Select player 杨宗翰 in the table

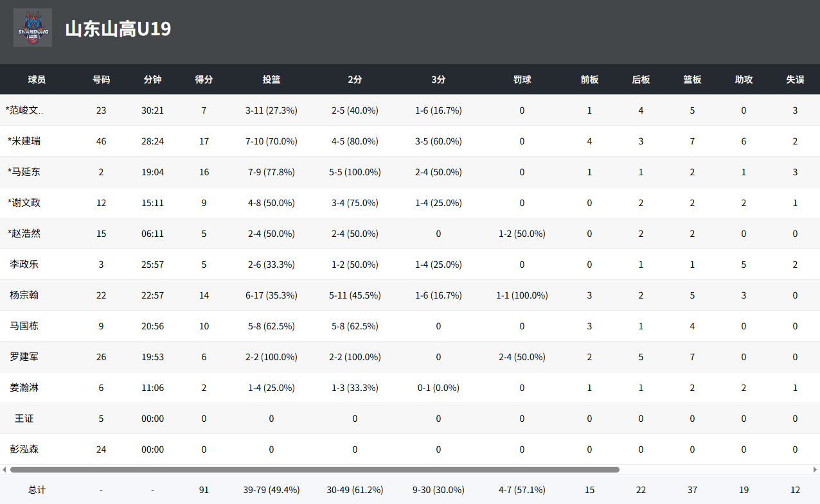24,295
